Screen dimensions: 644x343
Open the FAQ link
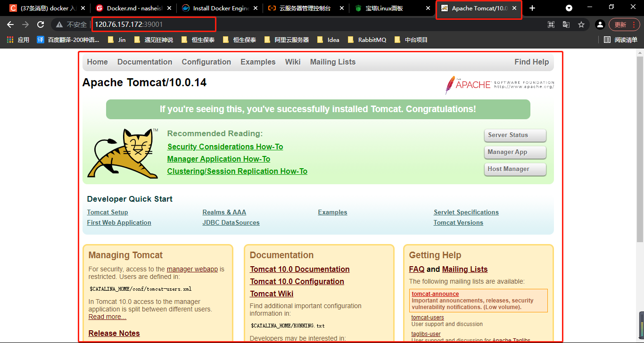click(417, 269)
